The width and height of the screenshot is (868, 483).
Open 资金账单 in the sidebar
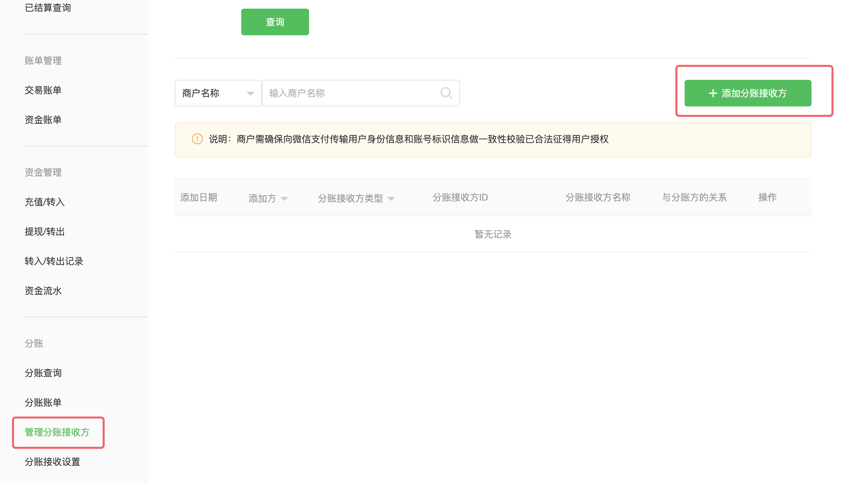[x=43, y=120]
